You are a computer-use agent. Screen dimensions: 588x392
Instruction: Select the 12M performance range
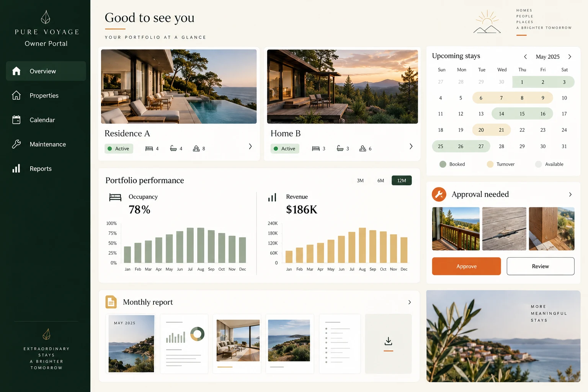(x=402, y=180)
